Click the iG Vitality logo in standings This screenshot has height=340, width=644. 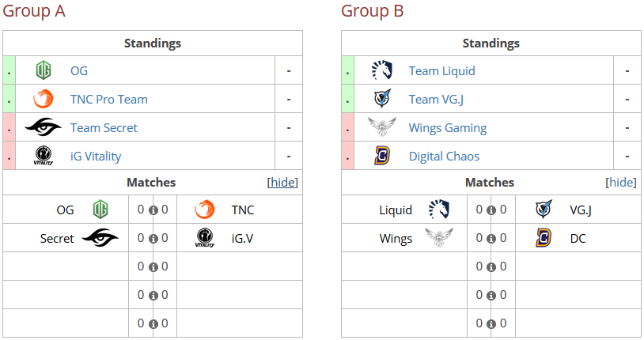[x=44, y=156]
